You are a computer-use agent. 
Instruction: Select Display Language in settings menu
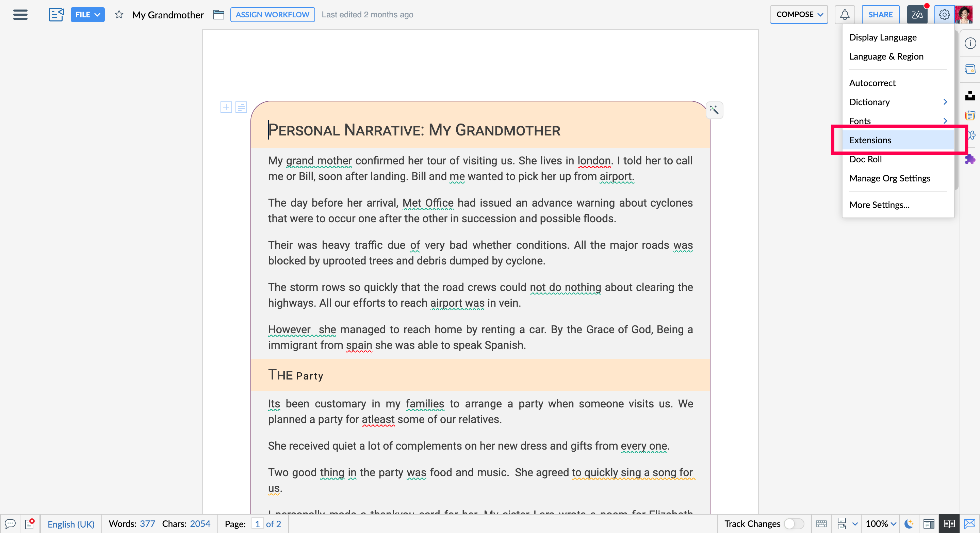coord(898,37)
